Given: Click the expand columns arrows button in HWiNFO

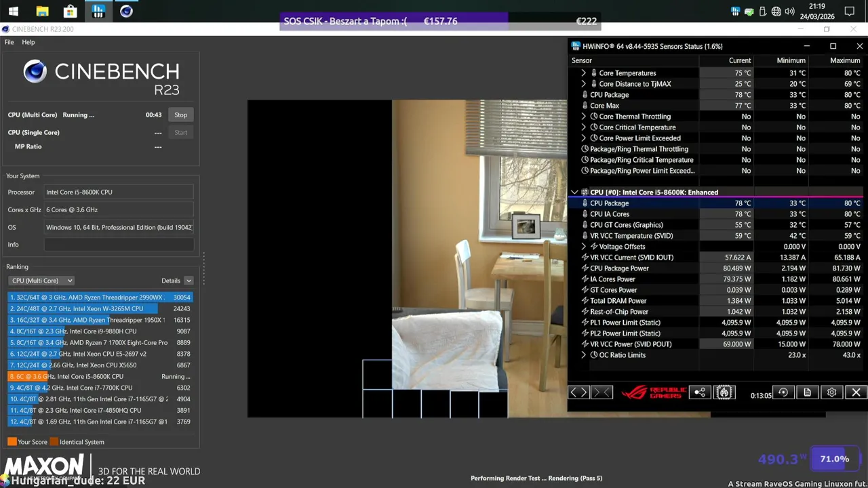Looking at the screenshot, I should tap(578, 392).
